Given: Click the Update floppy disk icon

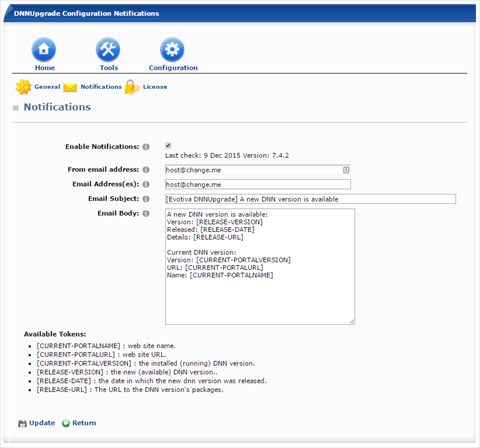Looking at the screenshot, I should coord(22,423).
